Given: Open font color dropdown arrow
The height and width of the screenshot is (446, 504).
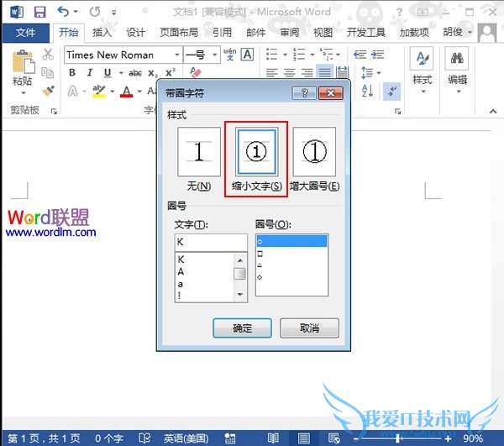Looking at the screenshot, I should click(139, 92).
